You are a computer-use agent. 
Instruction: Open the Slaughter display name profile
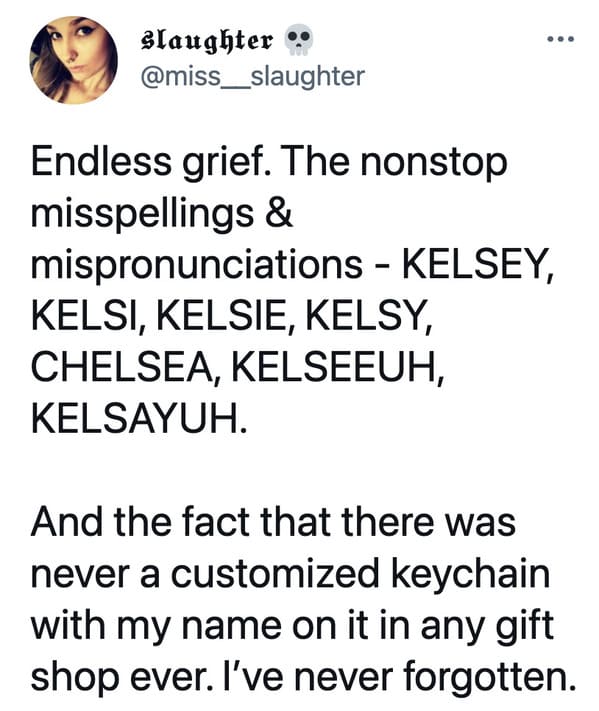click(x=208, y=41)
